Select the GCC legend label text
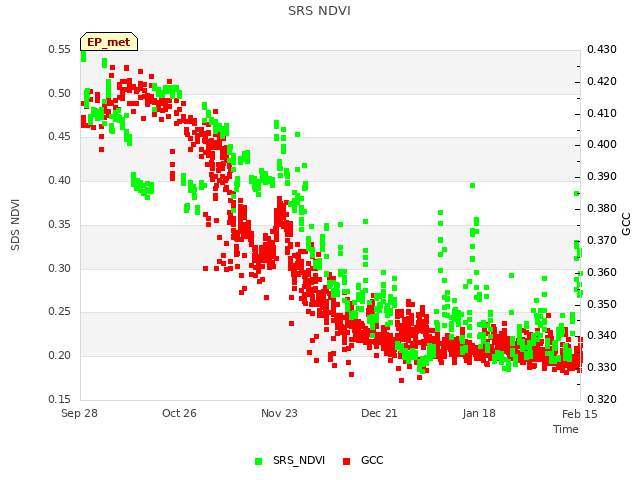This screenshot has width=640, height=480. point(372,460)
